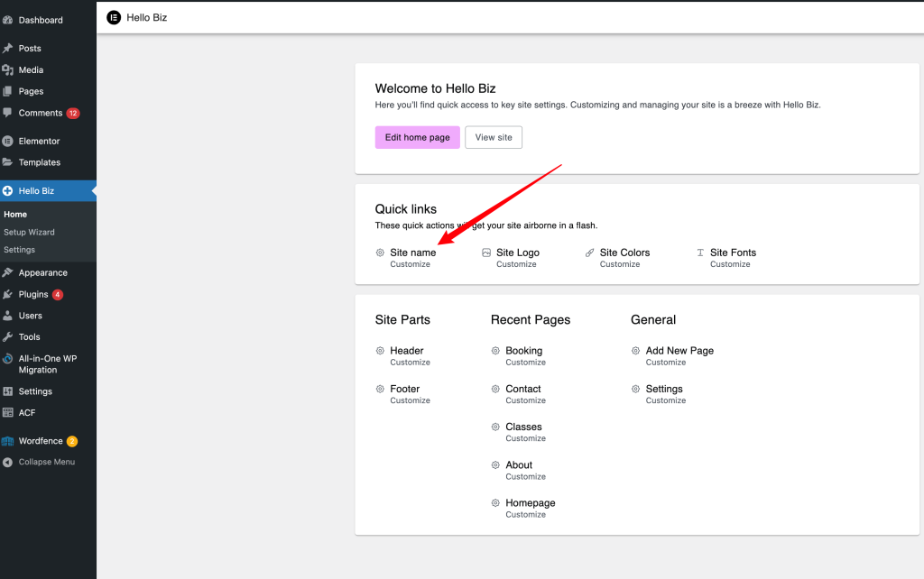Collapse the admin sidebar menu
Screen dimensions: 924x579
49,463
